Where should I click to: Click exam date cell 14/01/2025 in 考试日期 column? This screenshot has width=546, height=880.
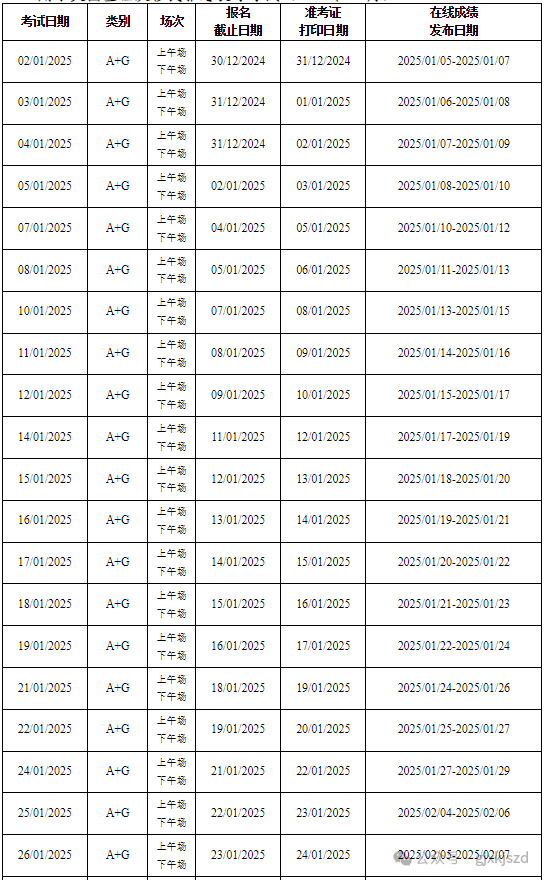45,437
